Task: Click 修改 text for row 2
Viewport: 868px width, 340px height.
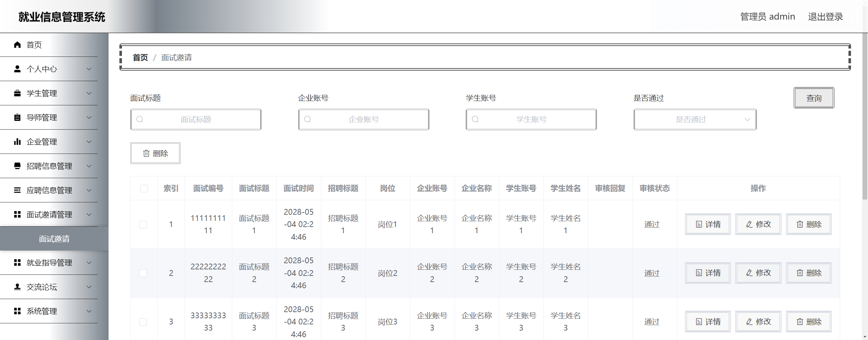Action: pos(763,273)
